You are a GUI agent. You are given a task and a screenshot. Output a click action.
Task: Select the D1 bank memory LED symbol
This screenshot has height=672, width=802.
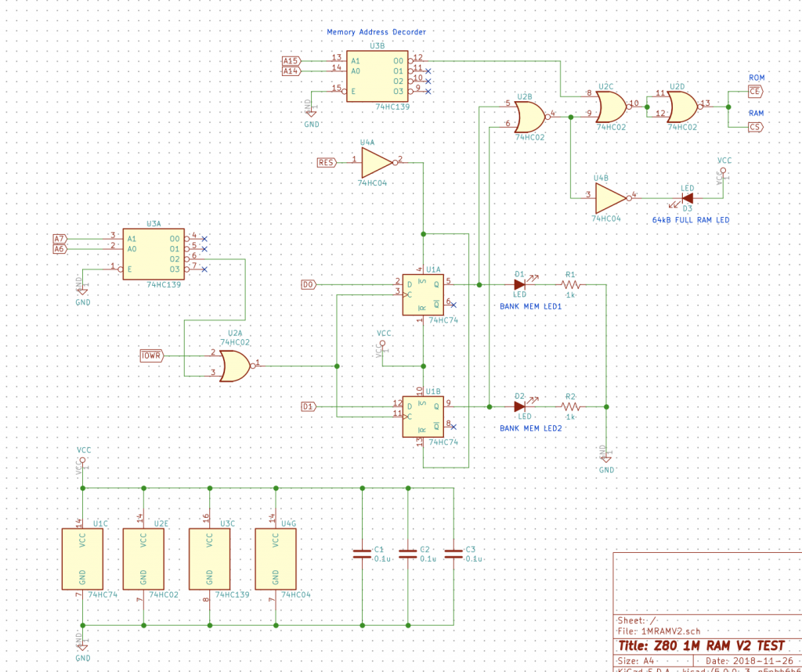pos(519,284)
